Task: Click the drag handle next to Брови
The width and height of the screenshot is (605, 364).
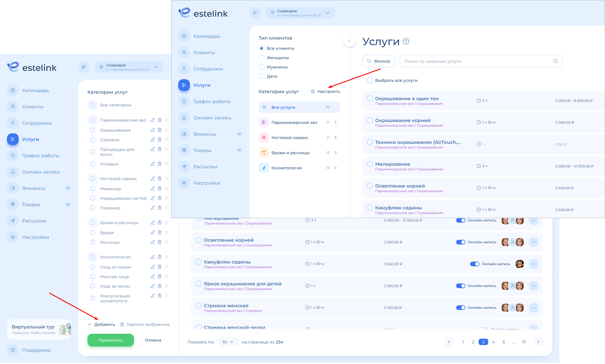Action: pyautogui.click(x=167, y=232)
